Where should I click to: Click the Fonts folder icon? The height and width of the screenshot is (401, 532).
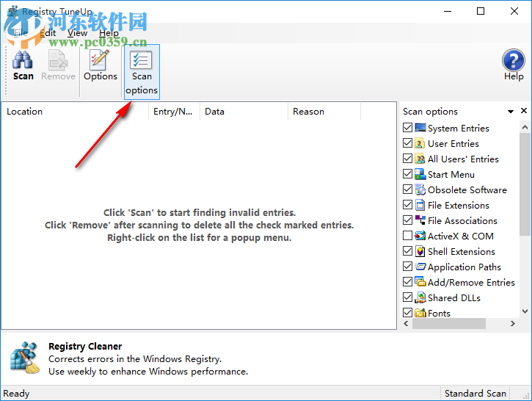420,313
